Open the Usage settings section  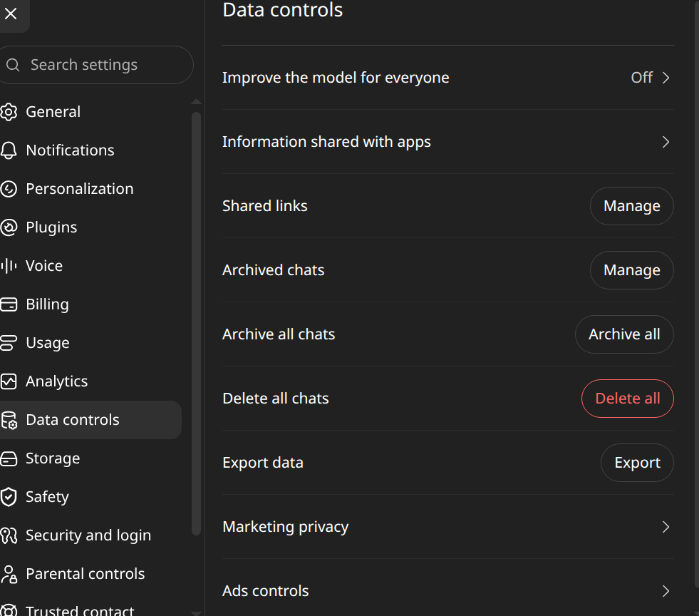pos(47,342)
